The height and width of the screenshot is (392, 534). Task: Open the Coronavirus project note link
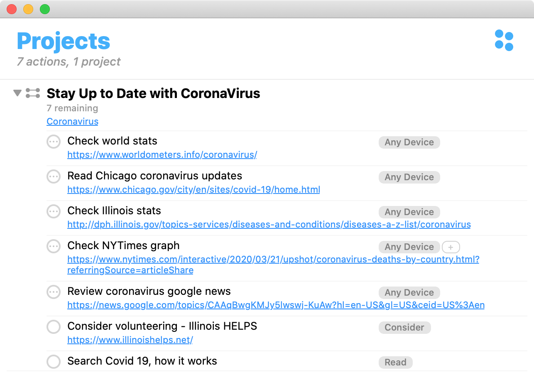72,122
